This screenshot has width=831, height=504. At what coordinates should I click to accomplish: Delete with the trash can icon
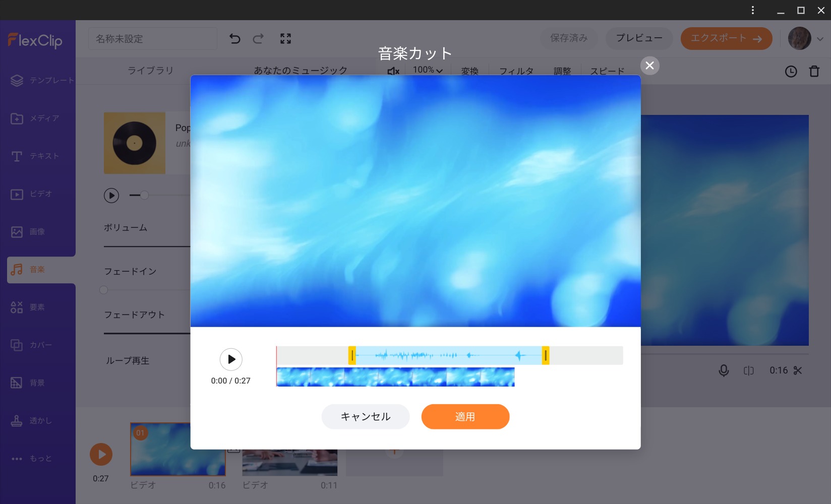(814, 72)
